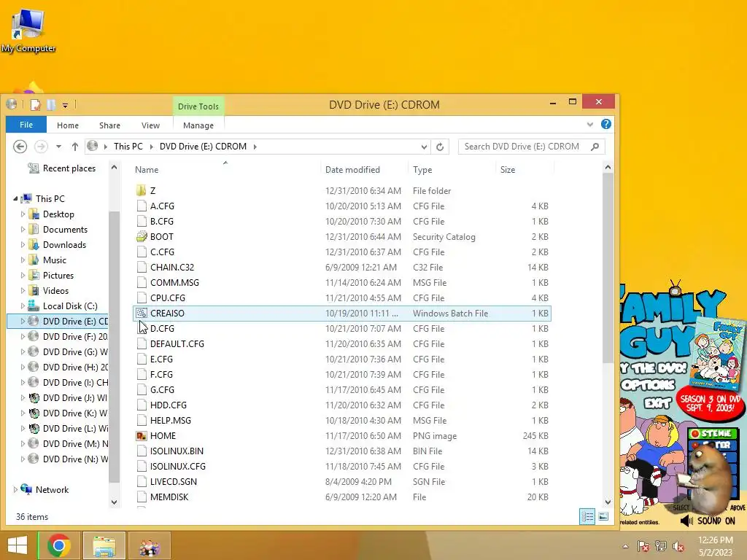Select the BOOT security catalog icon

point(142,237)
